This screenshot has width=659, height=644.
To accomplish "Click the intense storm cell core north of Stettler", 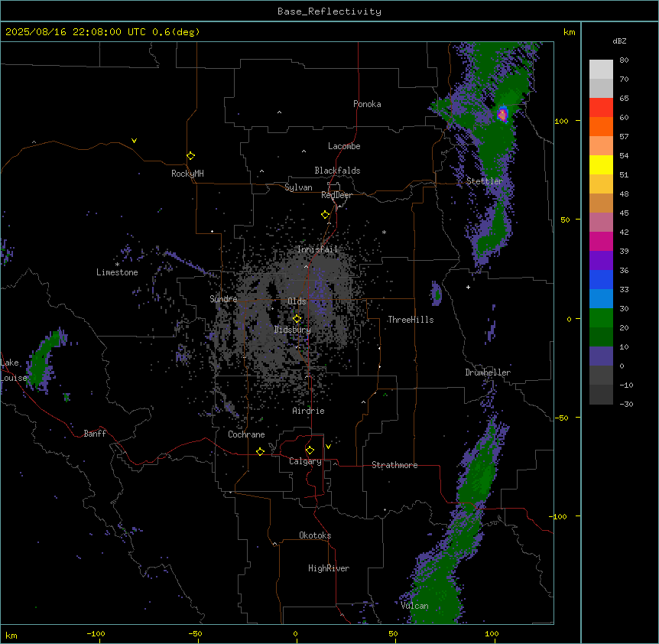I will tap(502, 114).
